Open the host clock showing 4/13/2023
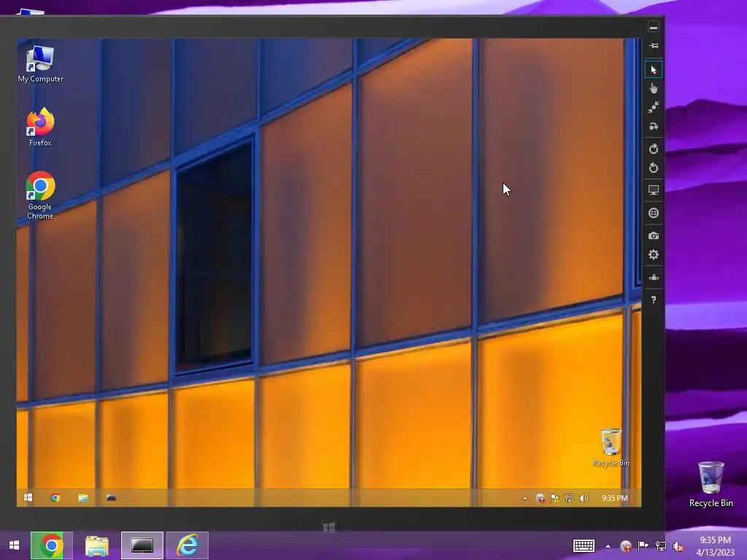 (x=715, y=546)
